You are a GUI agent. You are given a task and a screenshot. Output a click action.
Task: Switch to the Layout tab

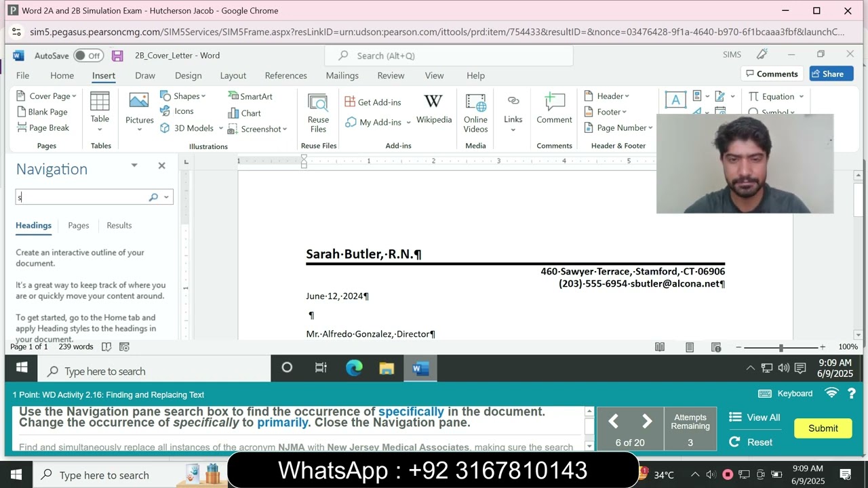[233, 75]
